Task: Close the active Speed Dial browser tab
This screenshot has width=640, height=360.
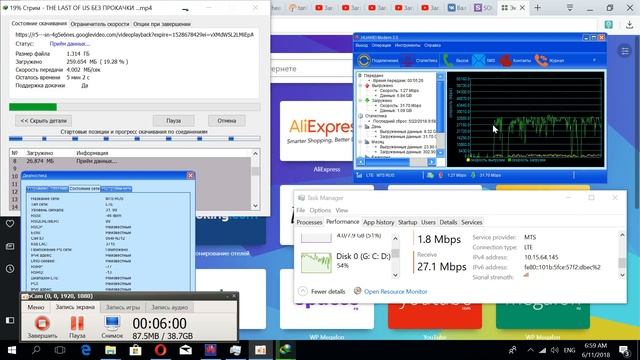Action: coord(522,8)
